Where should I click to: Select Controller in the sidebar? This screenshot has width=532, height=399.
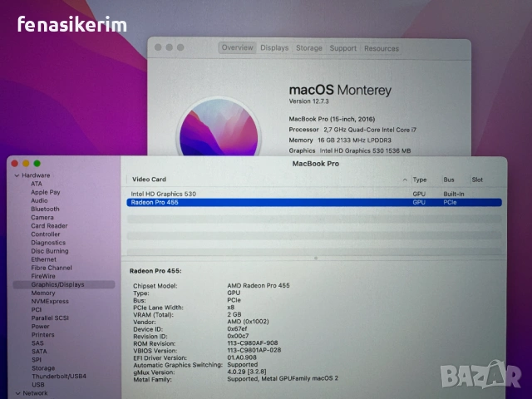[x=46, y=234]
